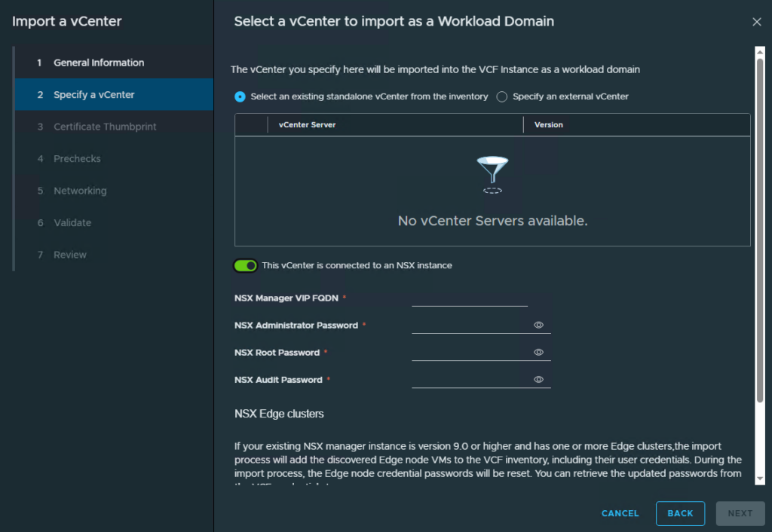This screenshot has width=772, height=532.
Task: Click the Back button
Action: coord(680,513)
